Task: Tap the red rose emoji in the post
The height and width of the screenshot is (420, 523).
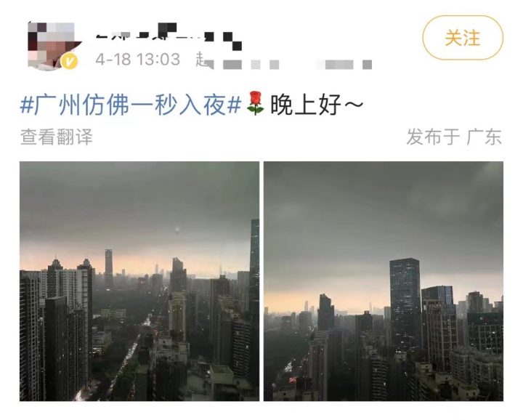Action: pos(256,104)
